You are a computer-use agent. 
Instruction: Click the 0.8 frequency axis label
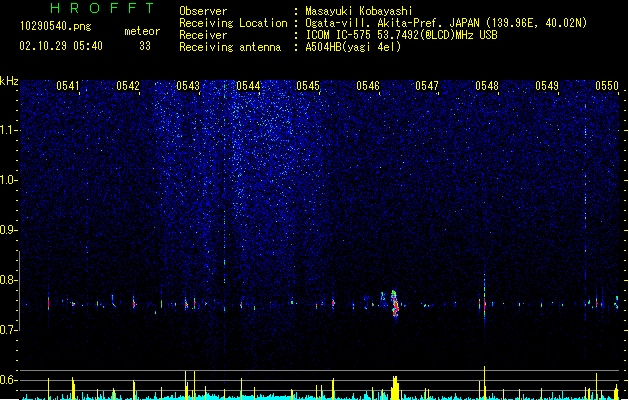tap(9, 280)
